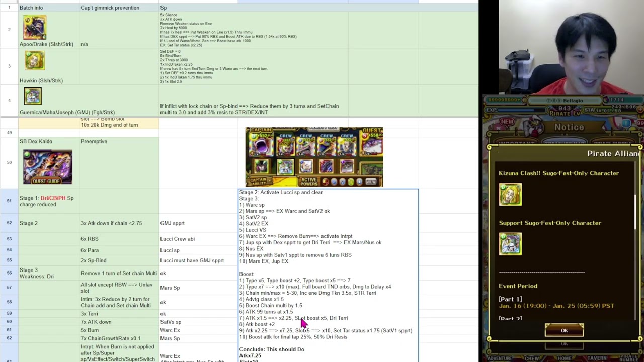Select row header 50
Image resolution: width=644 pixels, height=362 pixels.
[9, 162]
